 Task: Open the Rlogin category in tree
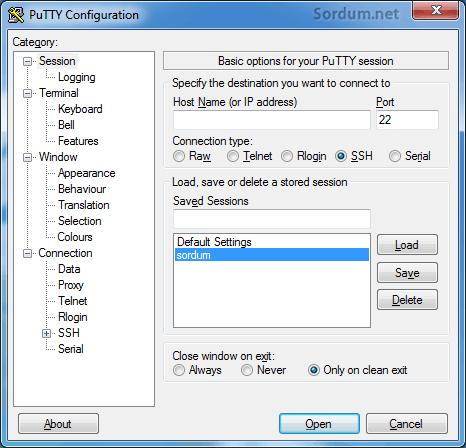pos(72,317)
